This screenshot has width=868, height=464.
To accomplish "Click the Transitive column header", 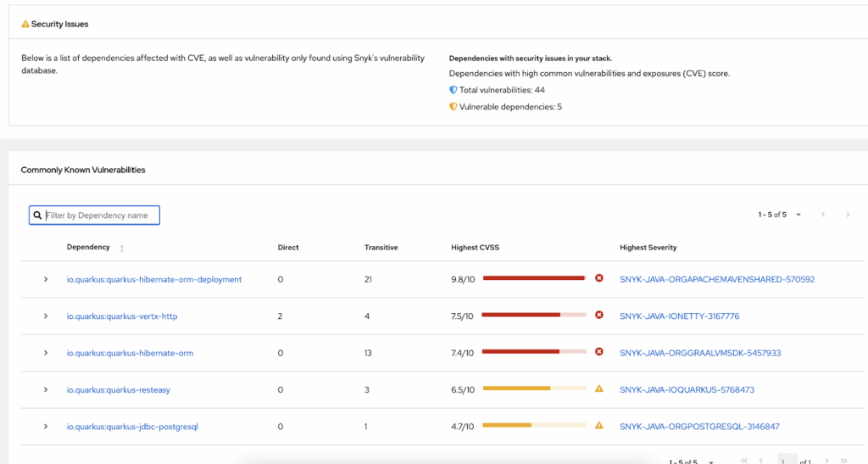I will 381,248.
